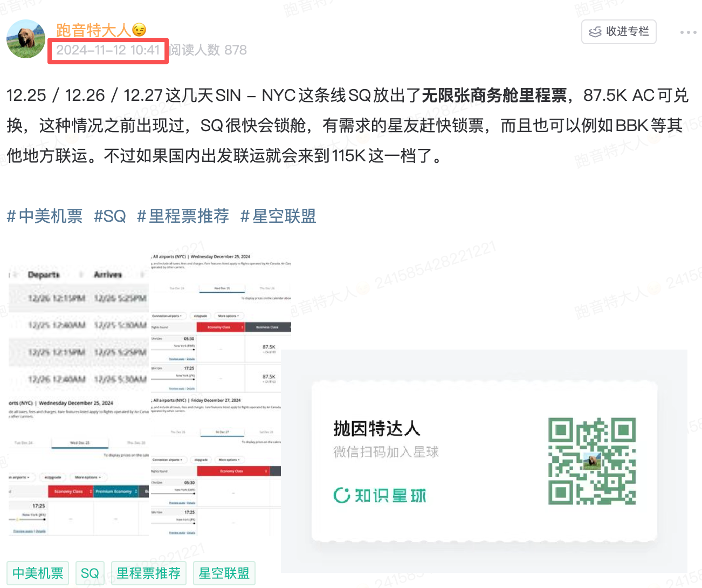Image resolution: width=702 pixels, height=588 pixels.
Task: Click the 收进专栏 stacked-layers icon
Action: coord(596,32)
